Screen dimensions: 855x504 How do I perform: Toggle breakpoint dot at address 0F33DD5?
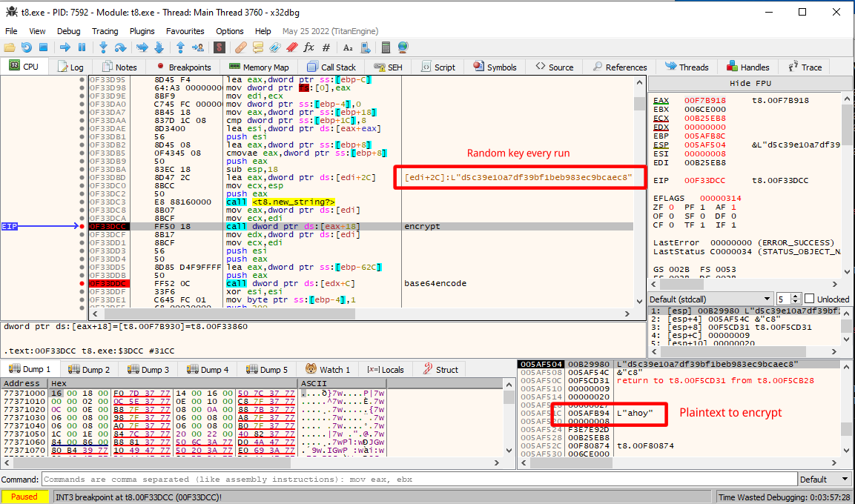pyautogui.click(x=82, y=268)
